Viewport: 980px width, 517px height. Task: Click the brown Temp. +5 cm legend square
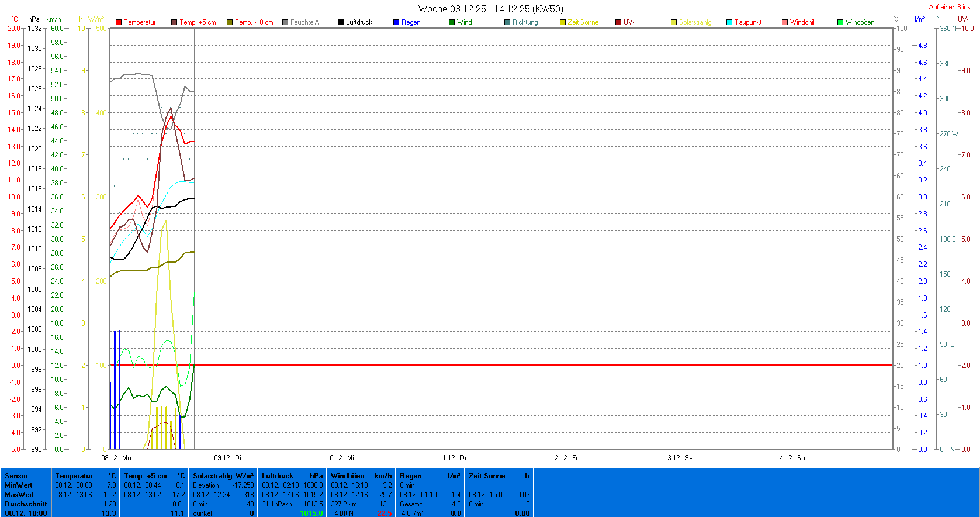174,22
